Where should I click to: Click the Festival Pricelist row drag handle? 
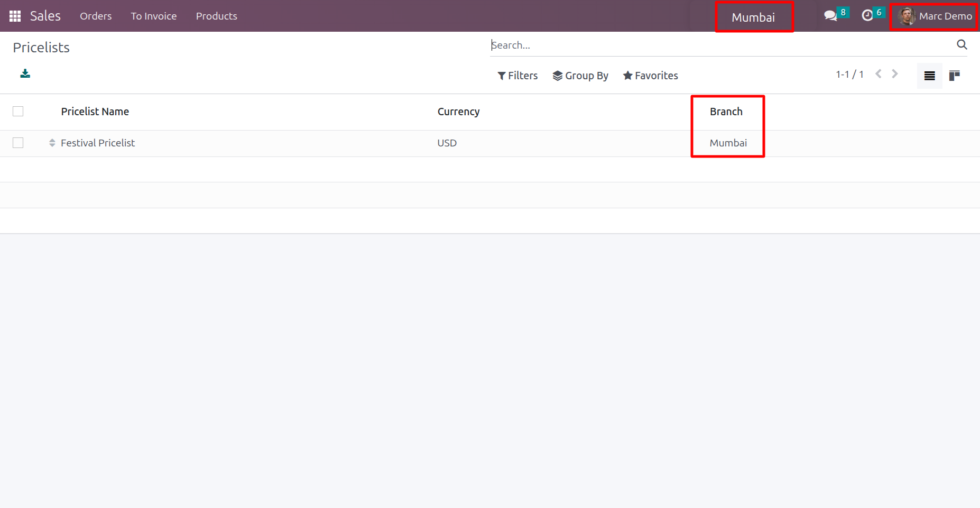pos(52,143)
